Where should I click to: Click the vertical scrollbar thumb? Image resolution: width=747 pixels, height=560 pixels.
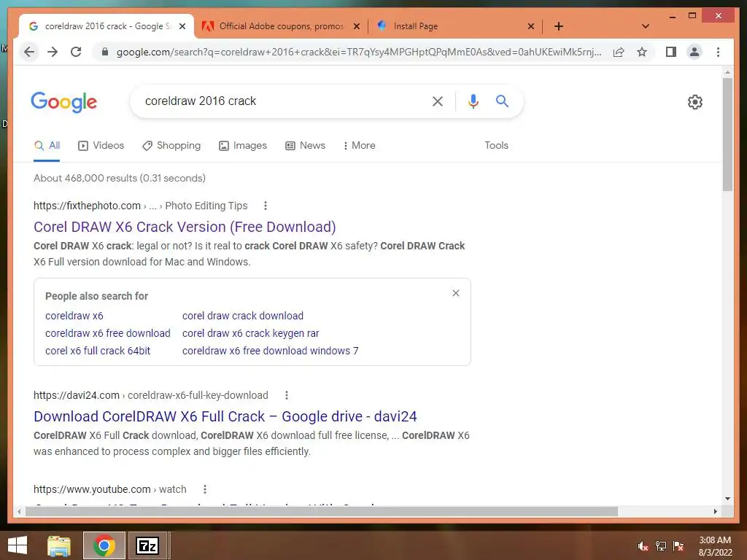(727, 134)
